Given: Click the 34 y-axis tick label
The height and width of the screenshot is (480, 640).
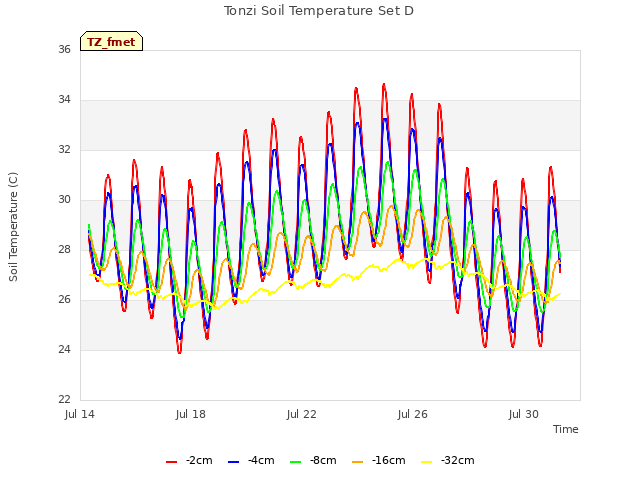Looking at the screenshot, I should click(64, 100).
